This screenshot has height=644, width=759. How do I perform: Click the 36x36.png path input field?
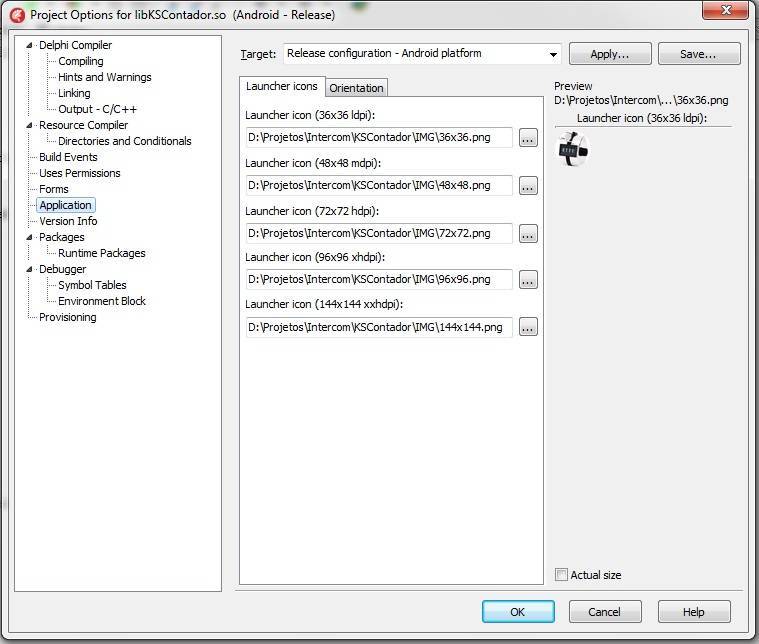point(378,138)
